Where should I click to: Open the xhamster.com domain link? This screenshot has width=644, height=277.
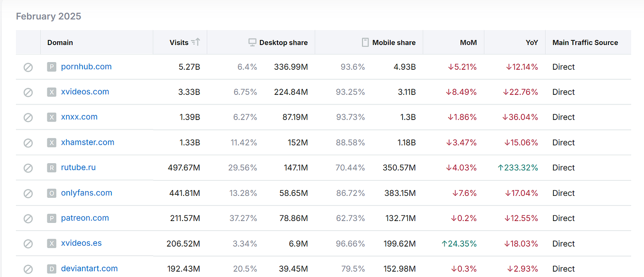[88, 142]
